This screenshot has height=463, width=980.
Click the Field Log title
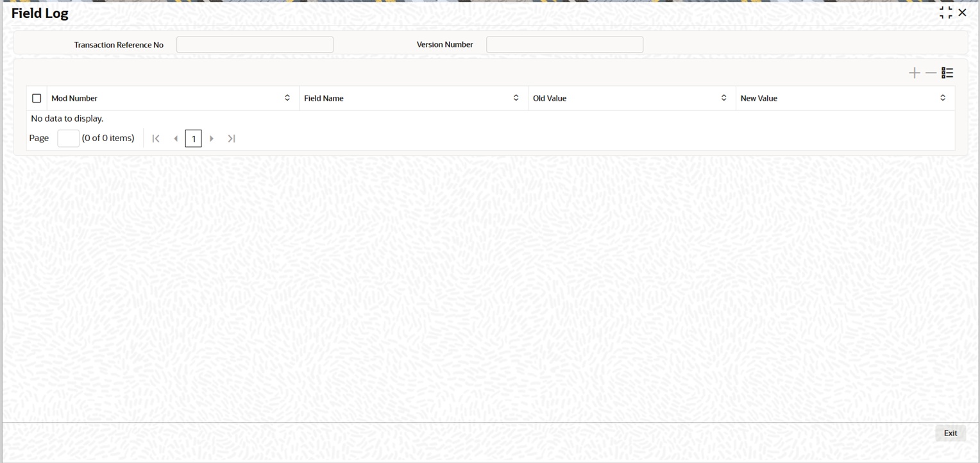[x=40, y=13]
